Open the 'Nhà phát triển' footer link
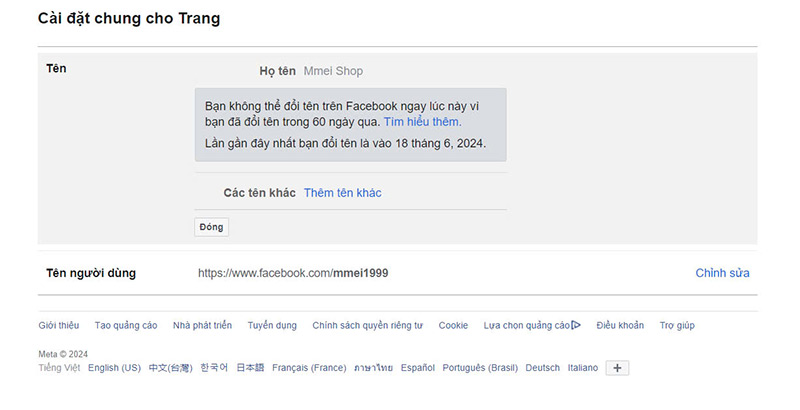This screenshot has height=410, width=800. (202, 326)
